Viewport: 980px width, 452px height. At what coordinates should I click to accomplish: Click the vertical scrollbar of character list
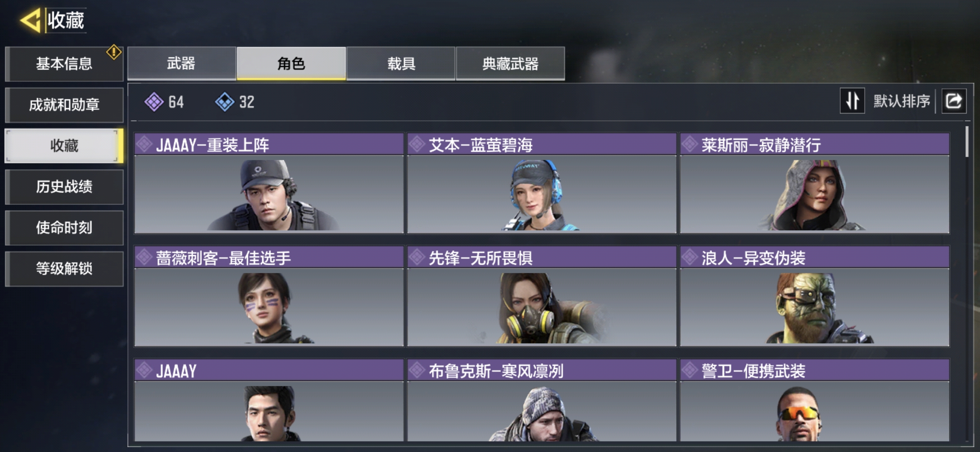point(967,141)
